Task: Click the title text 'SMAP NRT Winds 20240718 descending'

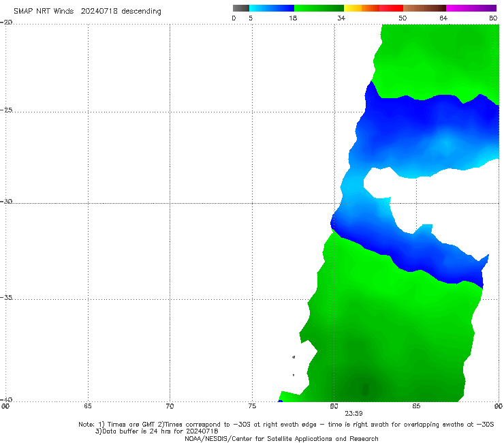Action: (x=87, y=12)
